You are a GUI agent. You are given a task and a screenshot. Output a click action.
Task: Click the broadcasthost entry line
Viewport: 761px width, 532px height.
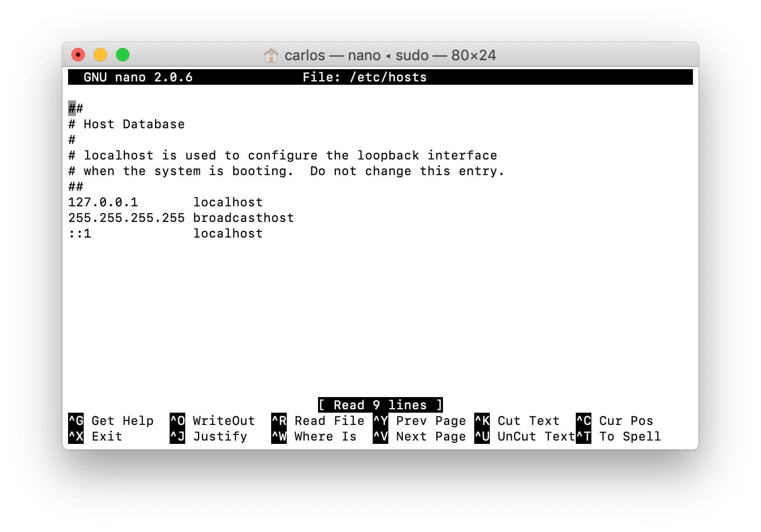tap(181, 217)
